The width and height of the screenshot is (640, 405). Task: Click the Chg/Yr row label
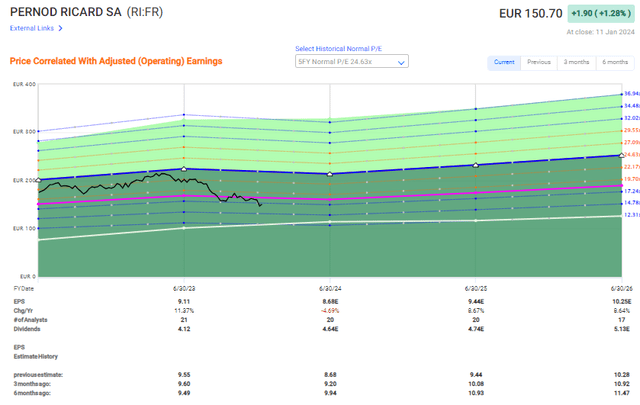23,311
